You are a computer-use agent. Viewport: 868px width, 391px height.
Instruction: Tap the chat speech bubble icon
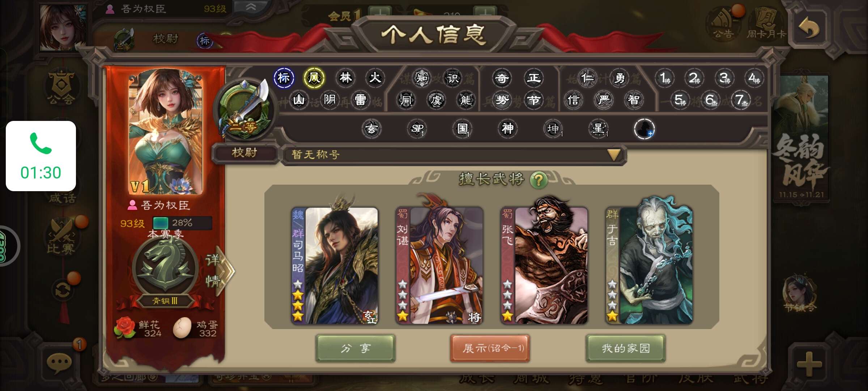[x=59, y=363]
